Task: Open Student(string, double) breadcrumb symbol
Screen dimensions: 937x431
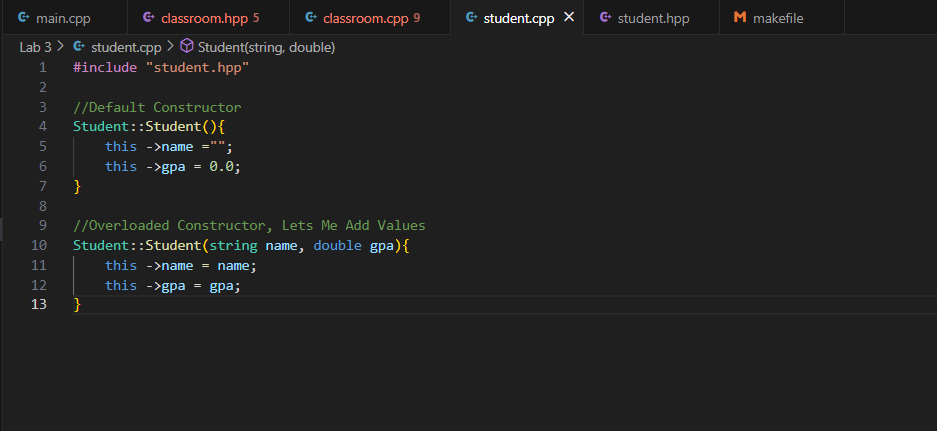Action: 267,47
